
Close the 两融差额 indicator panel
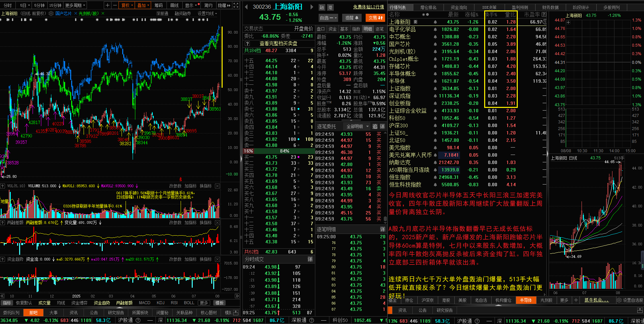[x=217, y=222]
